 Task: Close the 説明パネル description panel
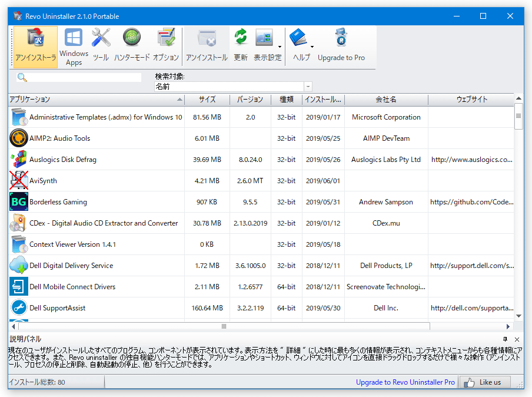point(517,340)
